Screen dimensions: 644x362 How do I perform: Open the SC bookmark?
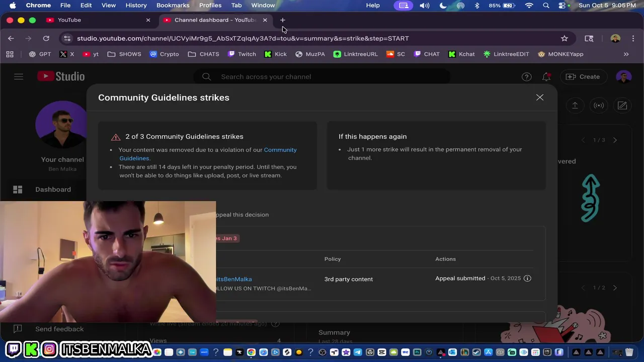pyautogui.click(x=395, y=54)
